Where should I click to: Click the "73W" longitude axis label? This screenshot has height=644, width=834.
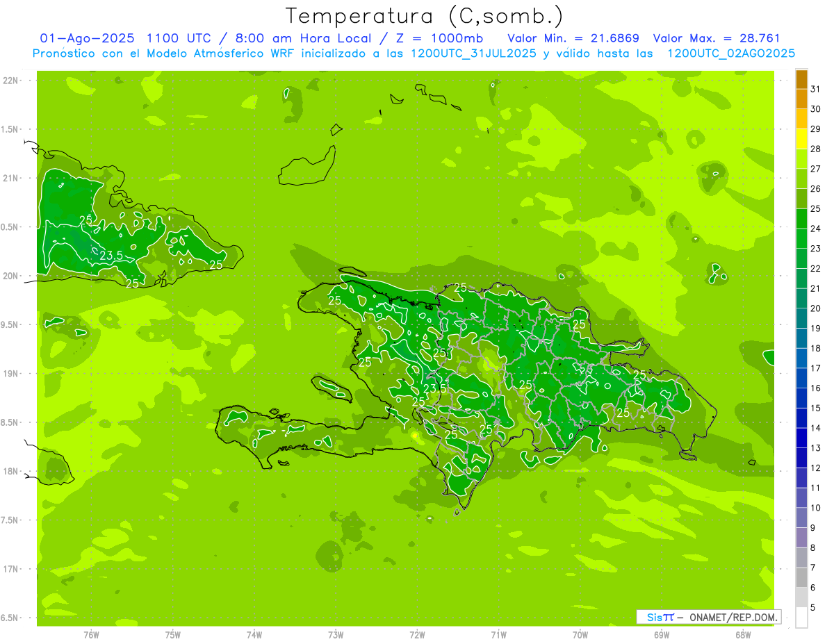pos(336,634)
